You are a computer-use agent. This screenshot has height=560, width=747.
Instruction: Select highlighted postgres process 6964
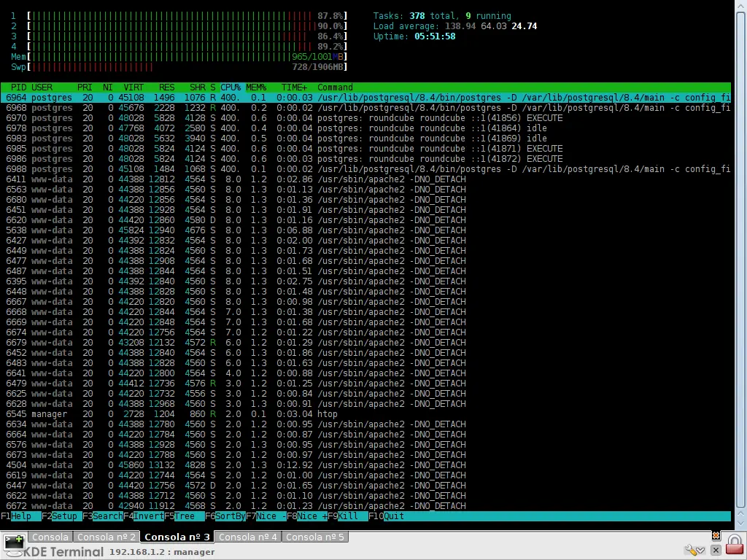365,98
